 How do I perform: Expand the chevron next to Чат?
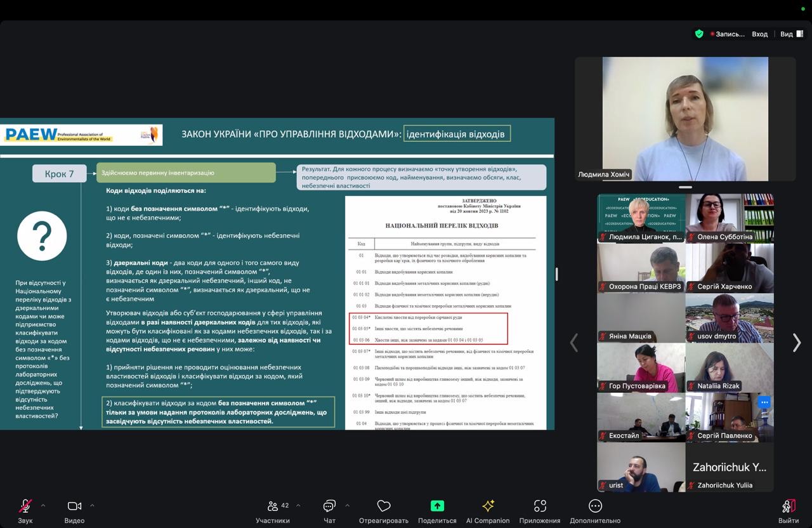coord(347,506)
